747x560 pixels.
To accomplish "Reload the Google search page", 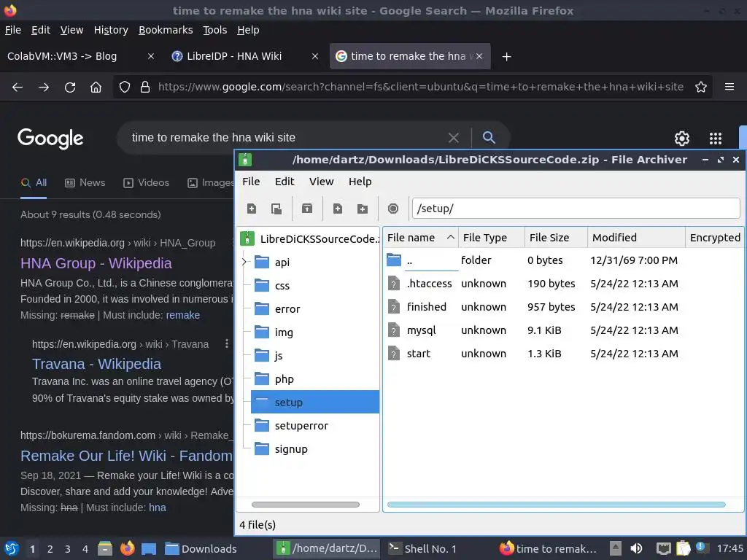I will (x=70, y=87).
